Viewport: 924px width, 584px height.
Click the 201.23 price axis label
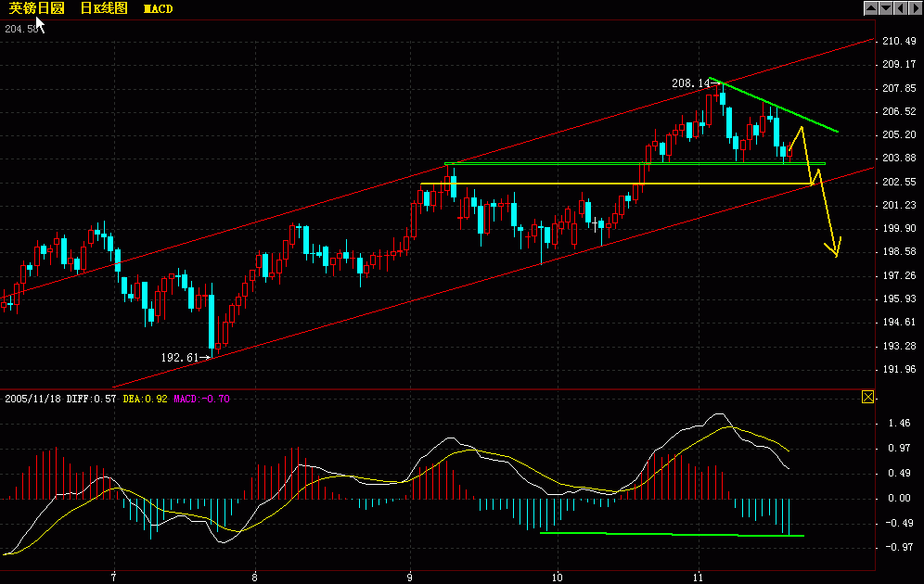click(x=899, y=205)
